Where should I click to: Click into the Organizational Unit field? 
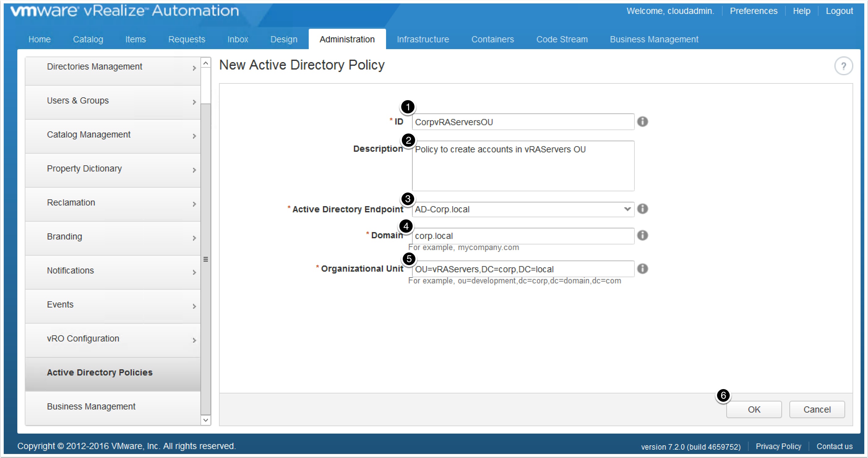[x=523, y=269]
